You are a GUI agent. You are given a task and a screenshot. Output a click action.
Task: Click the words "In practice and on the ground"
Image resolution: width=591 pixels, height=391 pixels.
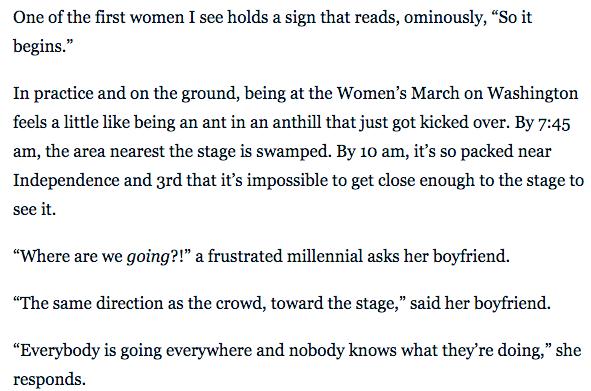[x=126, y=94]
